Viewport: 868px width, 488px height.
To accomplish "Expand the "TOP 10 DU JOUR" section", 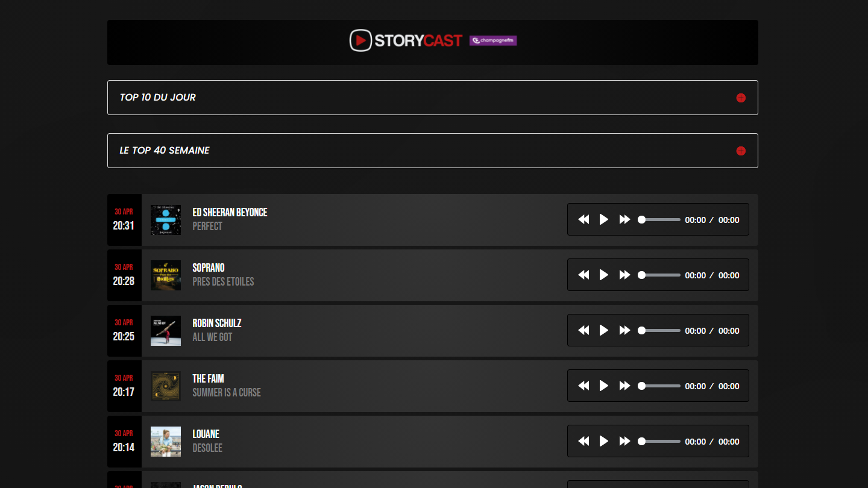I will 741,98.
